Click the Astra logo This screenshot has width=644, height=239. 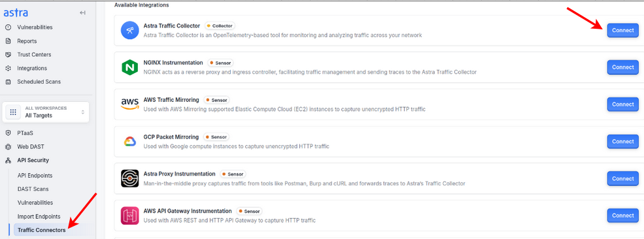click(16, 12)
